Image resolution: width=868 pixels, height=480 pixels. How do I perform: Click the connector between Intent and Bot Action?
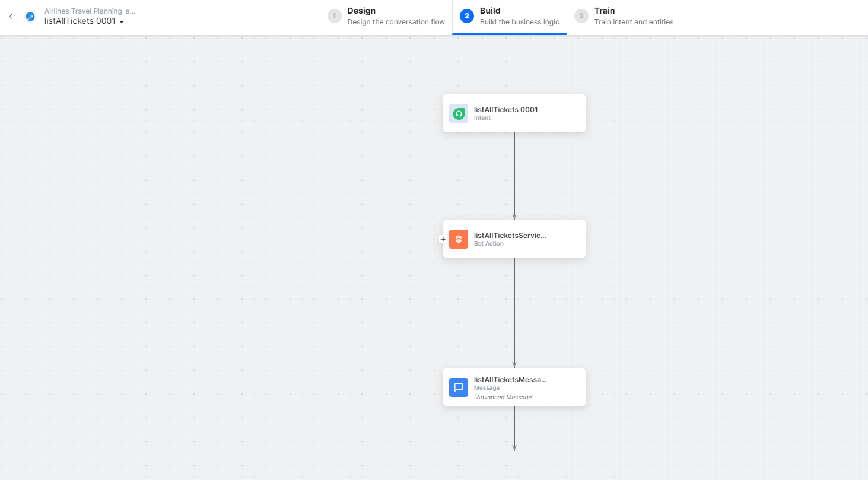tap(514, 176)
